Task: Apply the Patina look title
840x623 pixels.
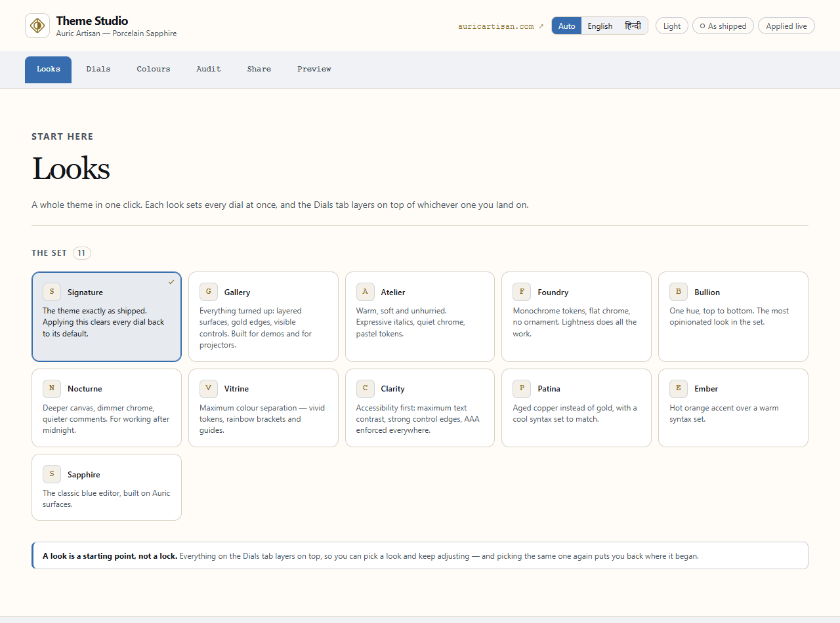Action: [549, 389]
